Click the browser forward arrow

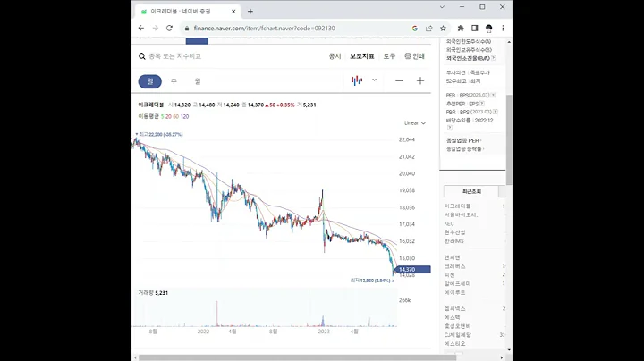[x=156, y=29]
